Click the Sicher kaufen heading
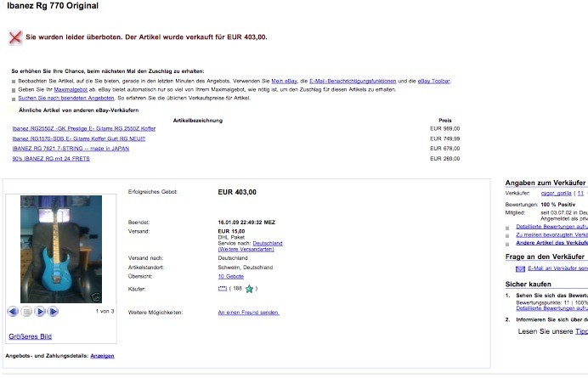The width and height of the screenshot is (588, 378). [528, 285]
